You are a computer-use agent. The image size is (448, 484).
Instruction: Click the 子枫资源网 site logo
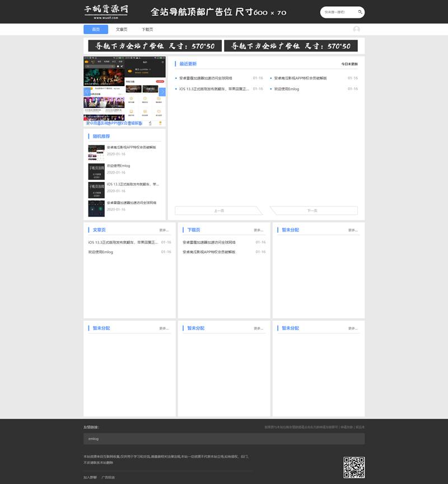106,12
